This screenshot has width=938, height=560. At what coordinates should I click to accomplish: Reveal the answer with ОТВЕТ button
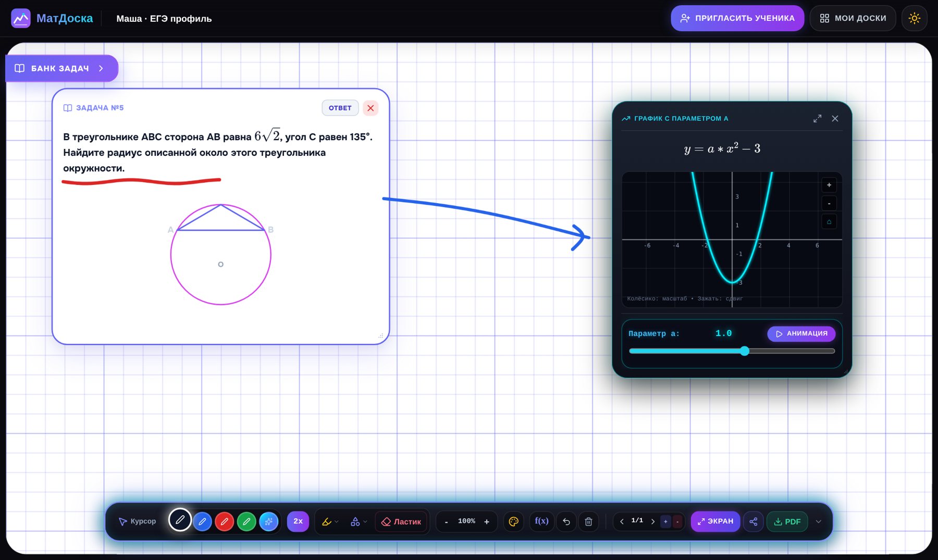coord(340,108)
